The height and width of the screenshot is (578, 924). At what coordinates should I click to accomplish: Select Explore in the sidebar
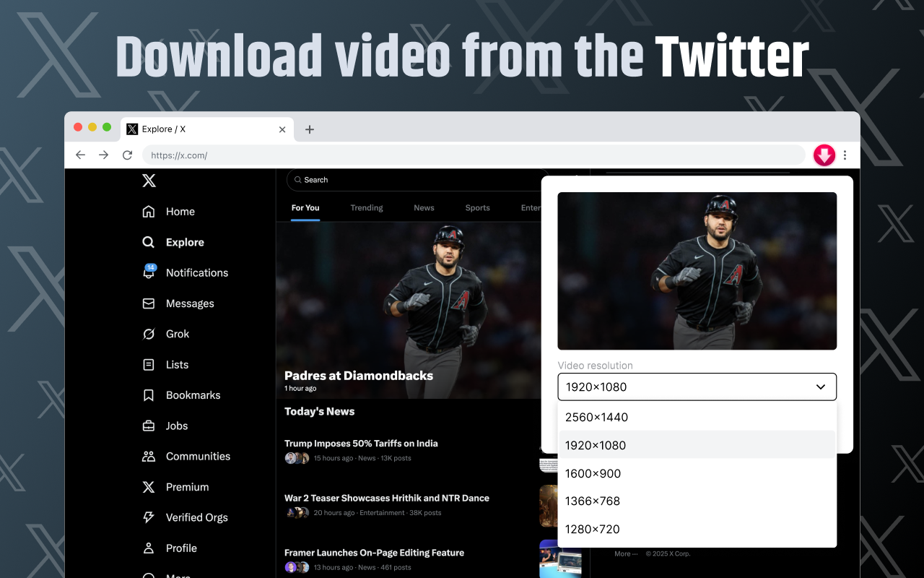(x=183, y=242)
